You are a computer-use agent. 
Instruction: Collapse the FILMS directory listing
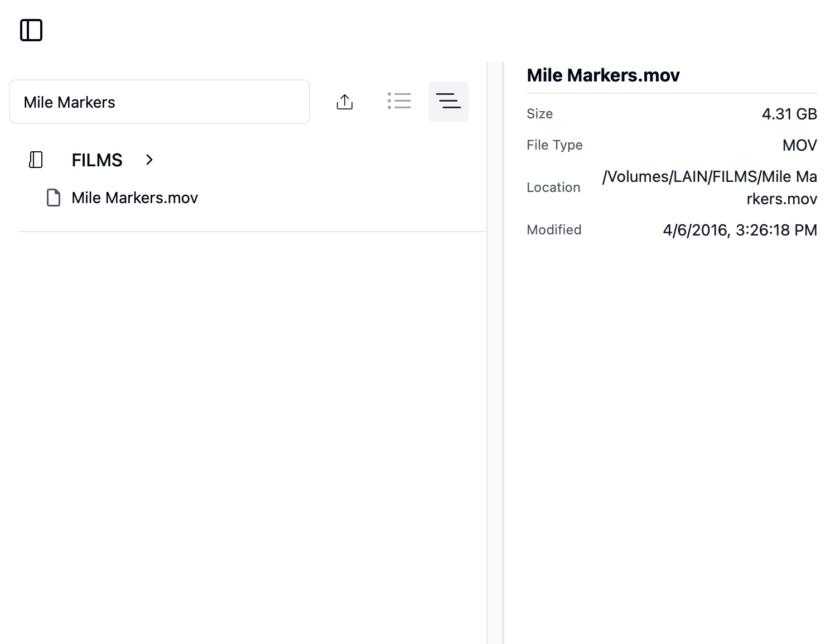(149, 160)
